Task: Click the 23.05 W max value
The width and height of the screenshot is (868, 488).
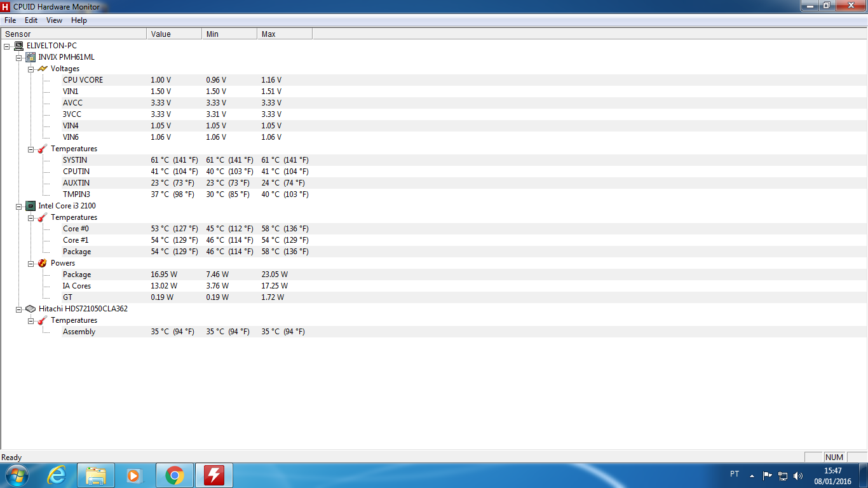Action: pos(275,274)
